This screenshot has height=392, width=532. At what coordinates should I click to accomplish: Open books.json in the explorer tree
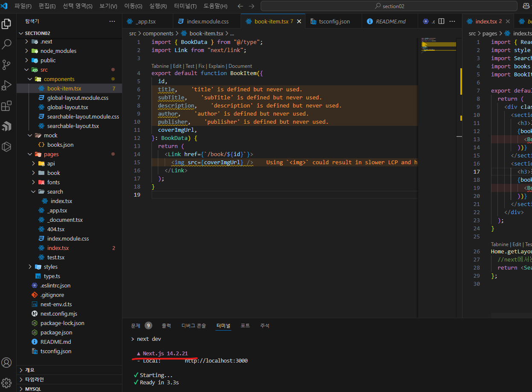point(60,145)
